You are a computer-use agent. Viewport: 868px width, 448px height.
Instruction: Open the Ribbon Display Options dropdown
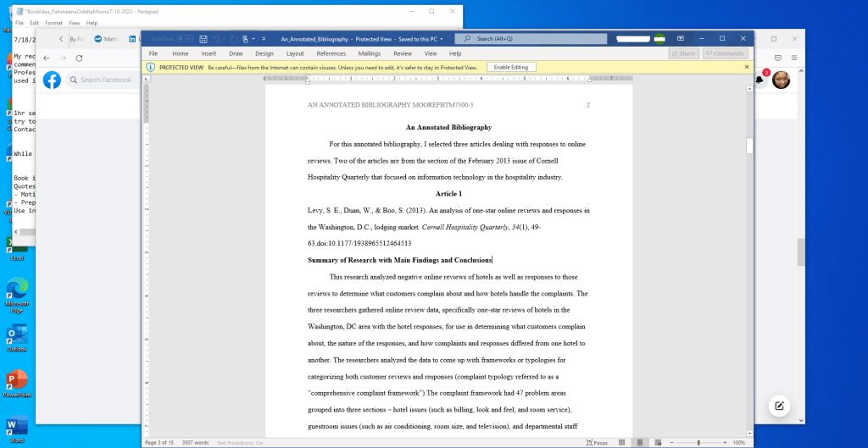(682, 39)
